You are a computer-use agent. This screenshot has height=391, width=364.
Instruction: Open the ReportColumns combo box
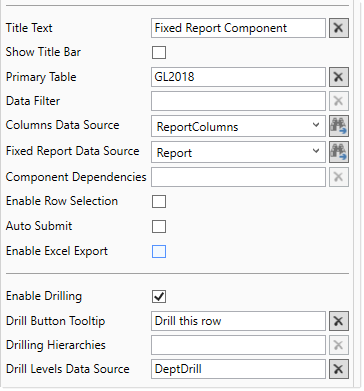[x=238, y=126]
